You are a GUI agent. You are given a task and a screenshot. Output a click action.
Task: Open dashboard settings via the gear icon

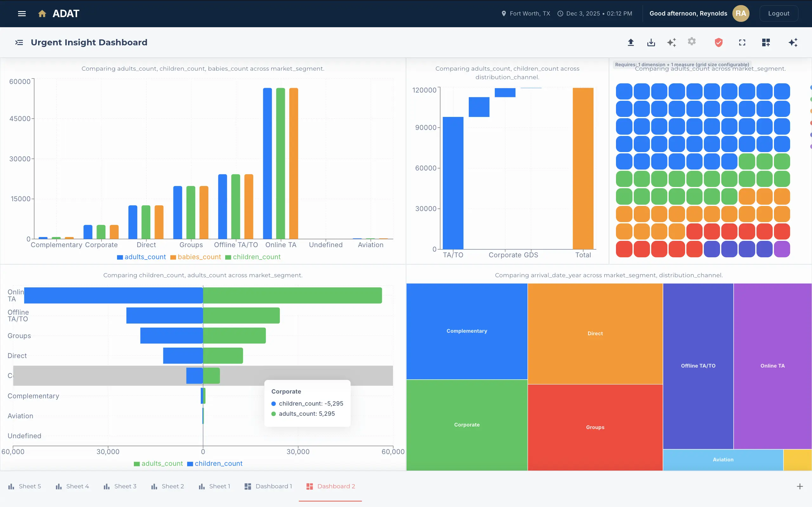tap(692, 42)
